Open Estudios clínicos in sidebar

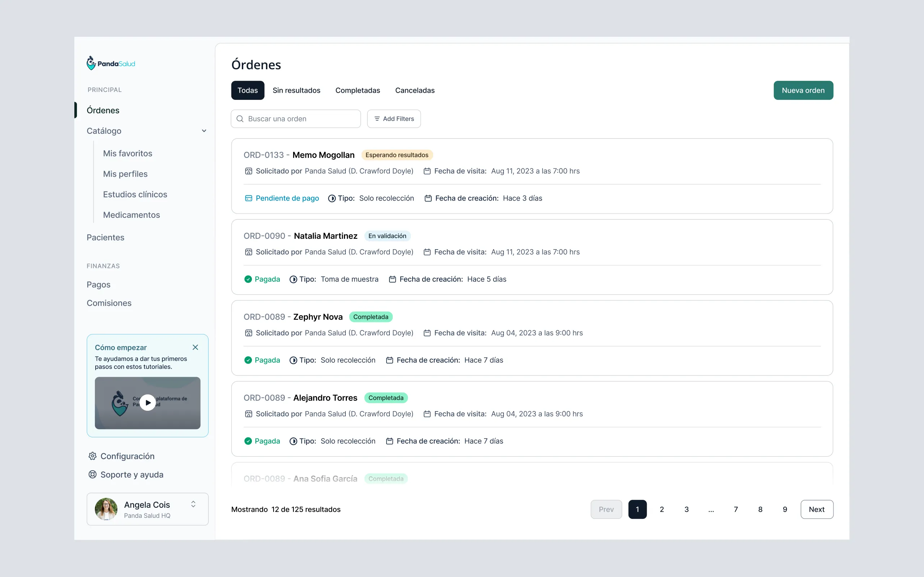pyautogui.click(x=135, y=194)
